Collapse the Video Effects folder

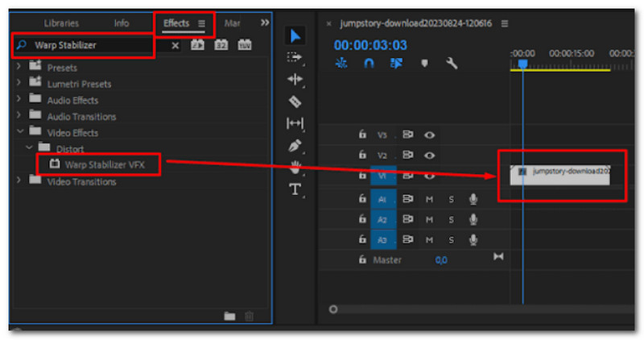pyautogui.click(x=19, y=131)
